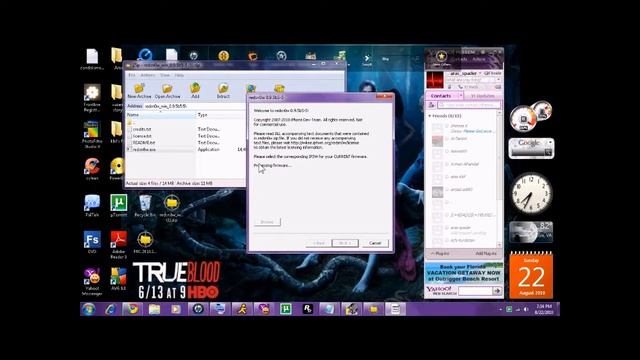Open Windows Explorer from taskbar

154,309
